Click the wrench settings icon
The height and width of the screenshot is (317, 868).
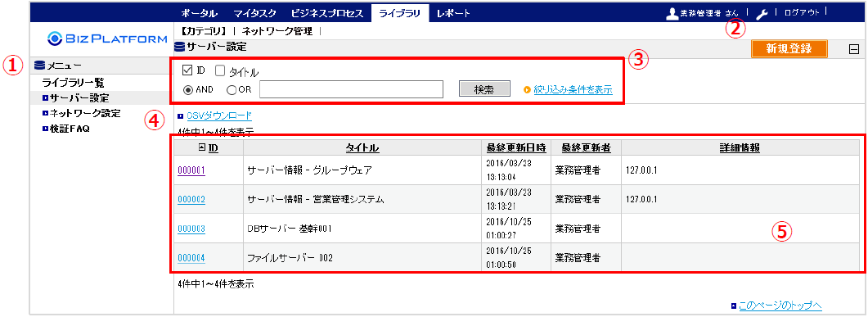762,14
